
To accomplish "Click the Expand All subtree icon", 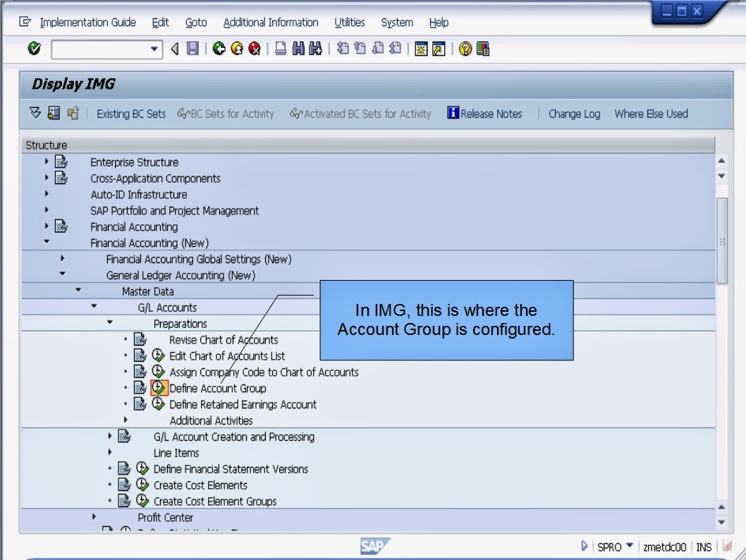I will pos(35,114).
